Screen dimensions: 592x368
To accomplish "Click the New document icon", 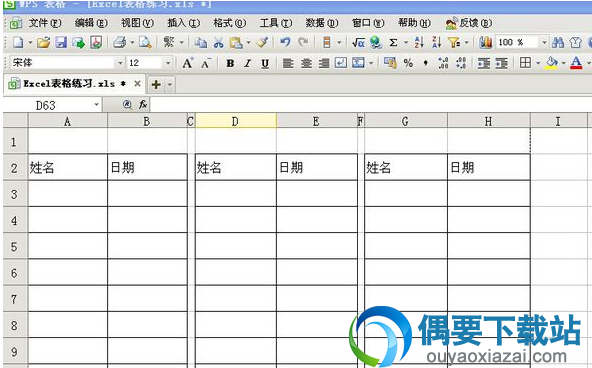I will tap(18, 42).
